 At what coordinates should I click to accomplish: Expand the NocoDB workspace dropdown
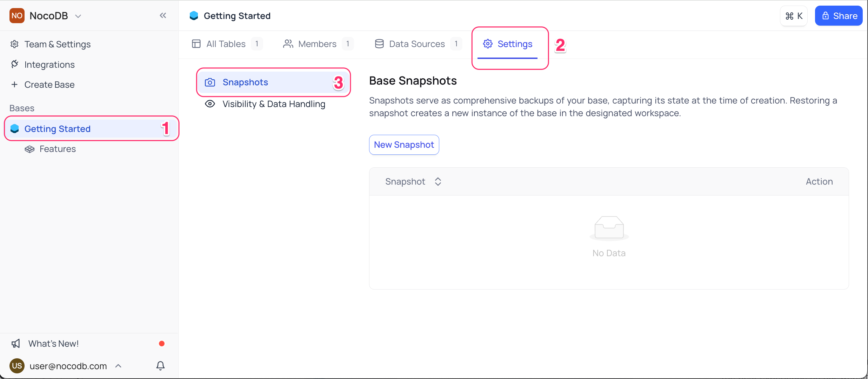[x=78, y=15]
